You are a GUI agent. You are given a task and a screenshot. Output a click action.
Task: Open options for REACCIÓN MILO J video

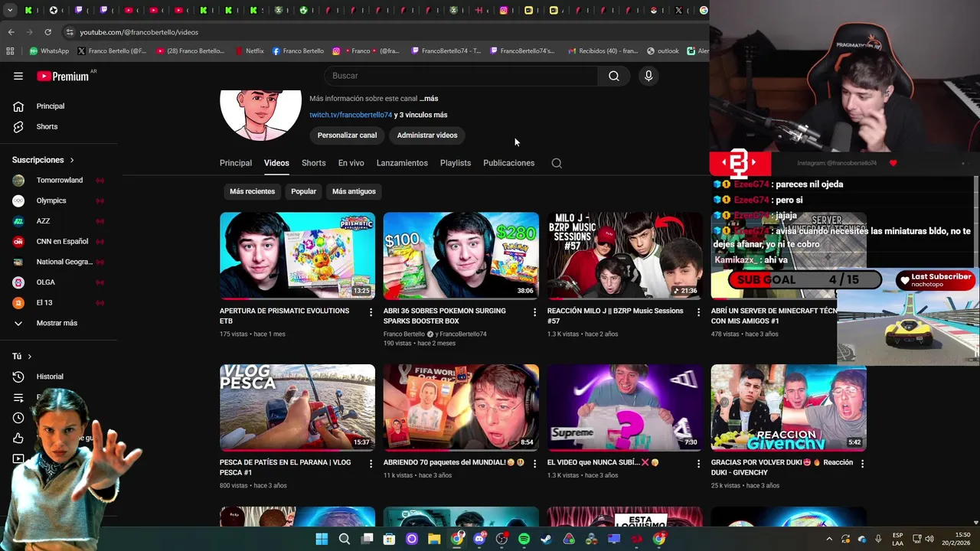coord(698,312)
